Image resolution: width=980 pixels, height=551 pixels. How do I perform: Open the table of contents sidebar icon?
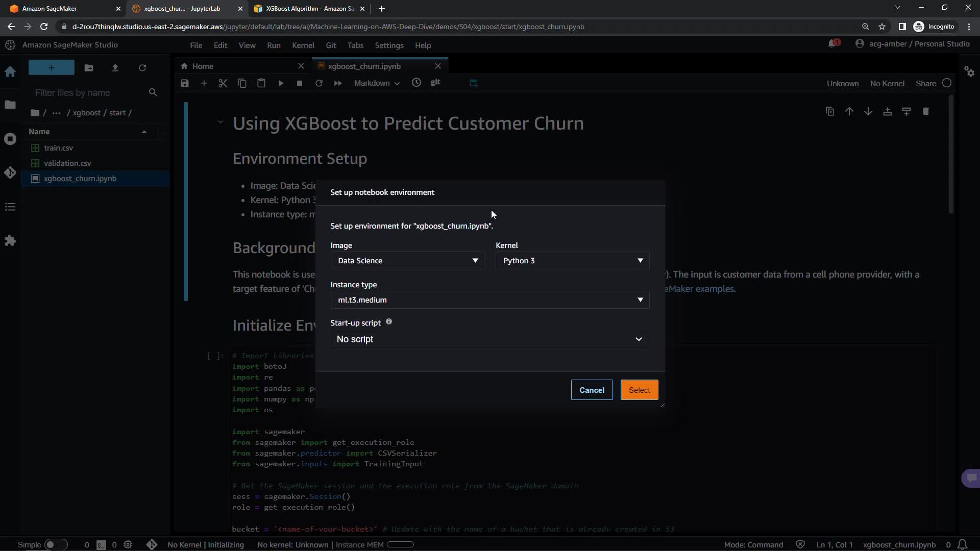pyautogui.click(x=10, y=207)
